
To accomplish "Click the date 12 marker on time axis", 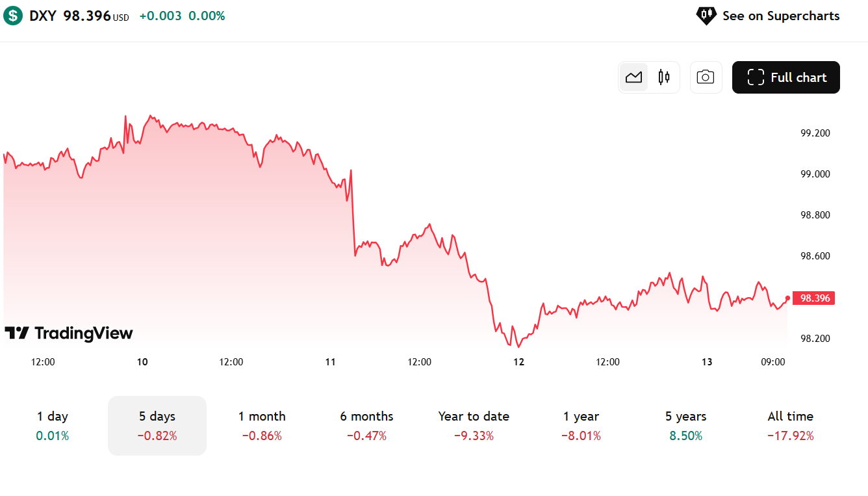I will [518, 362].
